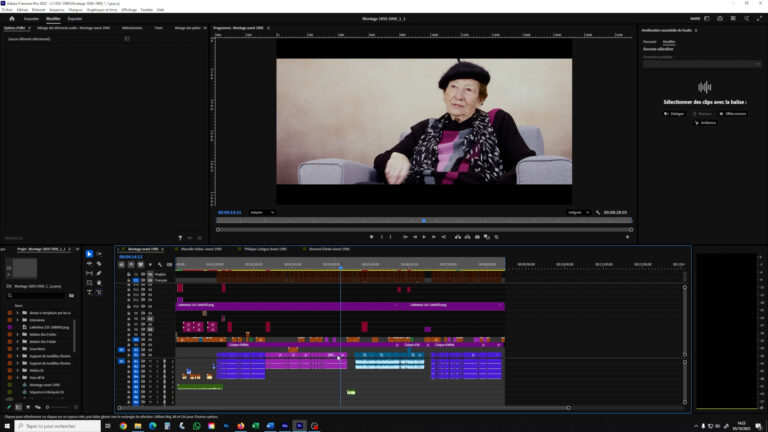Open the playback resolution Intégrale dropdown
768x432 pixels.
pyautogui.click(x=577, y=212)
